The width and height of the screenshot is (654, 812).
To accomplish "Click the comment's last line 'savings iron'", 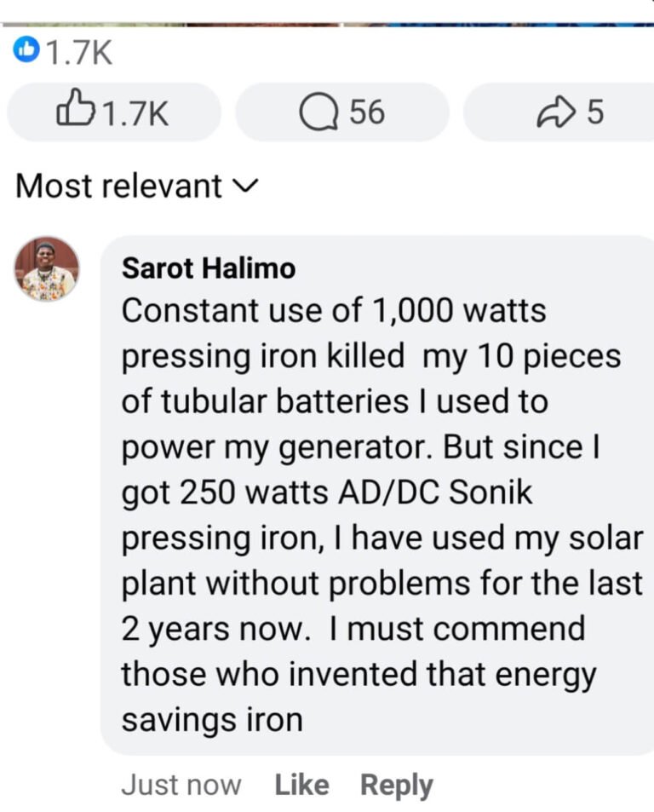I will [x=212, y=720].
